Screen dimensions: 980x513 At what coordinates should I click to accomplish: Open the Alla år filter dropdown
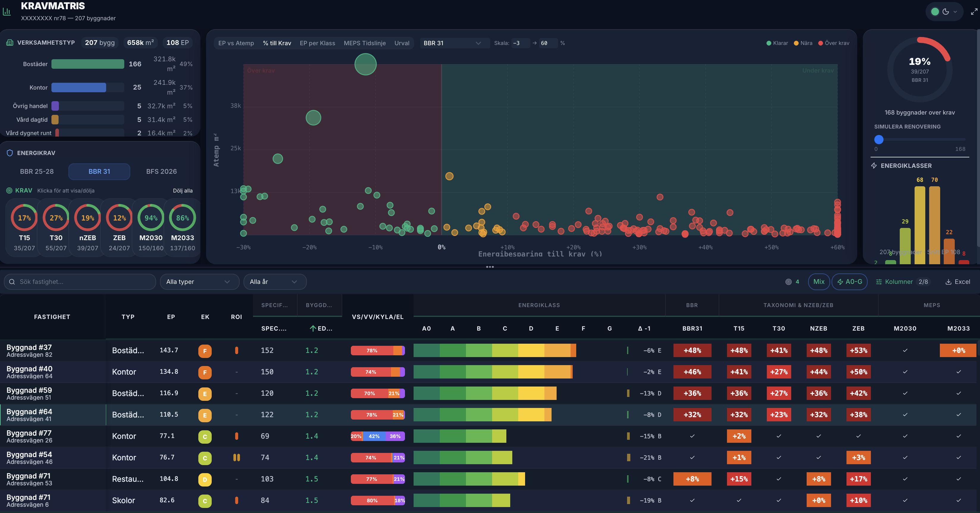pos(275,282)
